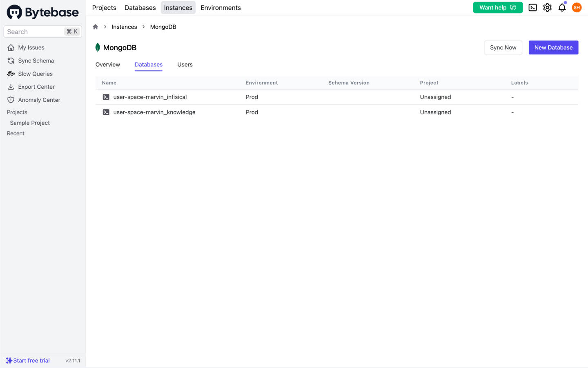Select Projects in top navigation
The height and width of the screenshot is (368, 588).
[104, 8]
